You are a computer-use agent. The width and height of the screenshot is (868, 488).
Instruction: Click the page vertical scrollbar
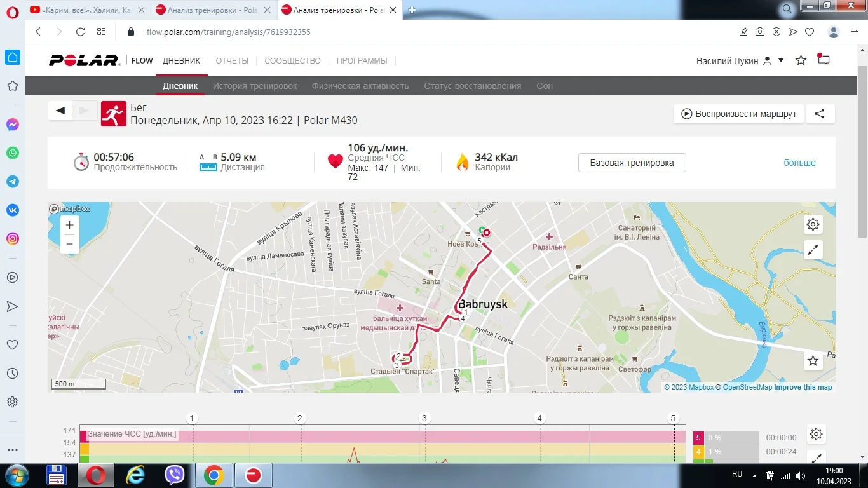pyautogui.click(x=862, y=152)
